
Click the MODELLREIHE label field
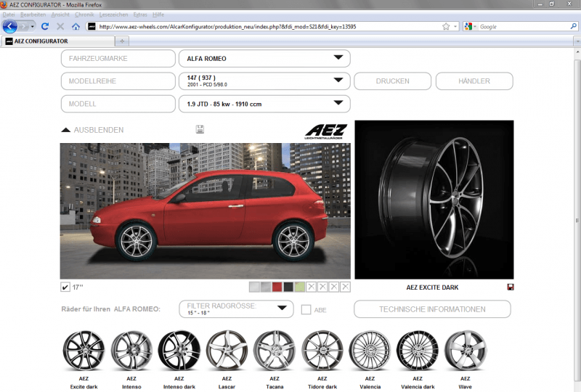coord(118,81)
